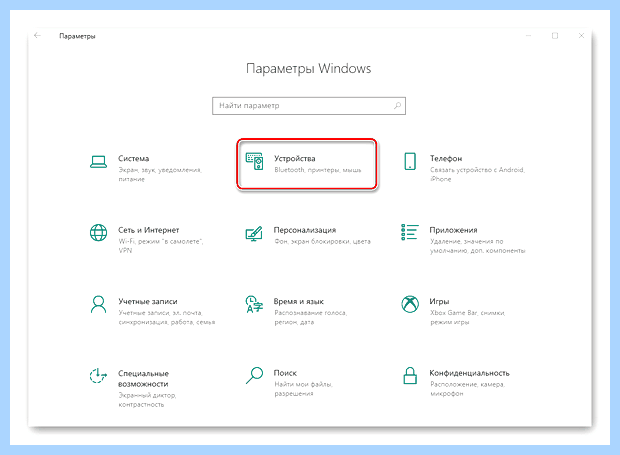Open the Игры category title
620x455 pixels.
pos(439,302)
